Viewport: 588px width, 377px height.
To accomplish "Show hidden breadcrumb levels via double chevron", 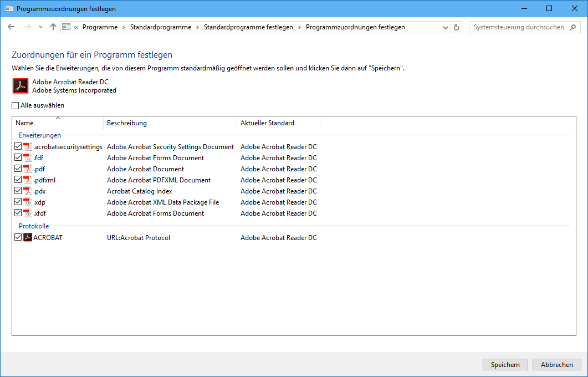I will pos(76,27).
